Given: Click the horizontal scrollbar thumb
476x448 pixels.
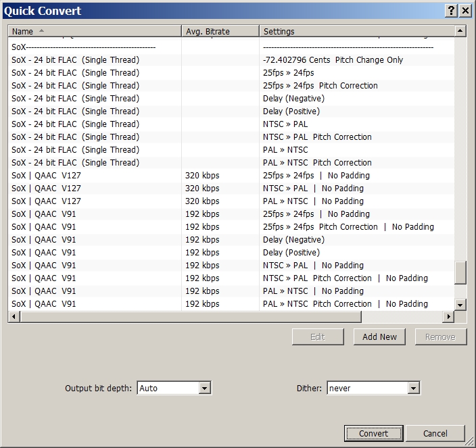Looking at the screenshot, I should pyautogui.click(x=191, y=317).
